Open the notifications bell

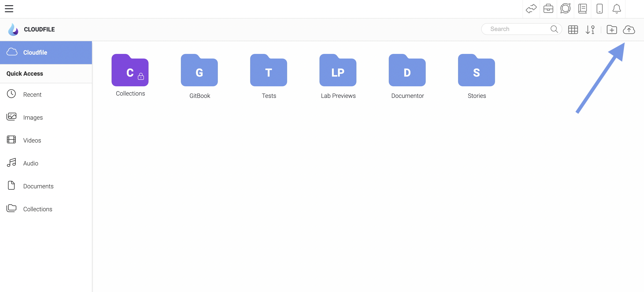pyautogui.click(x=617, y=9)
